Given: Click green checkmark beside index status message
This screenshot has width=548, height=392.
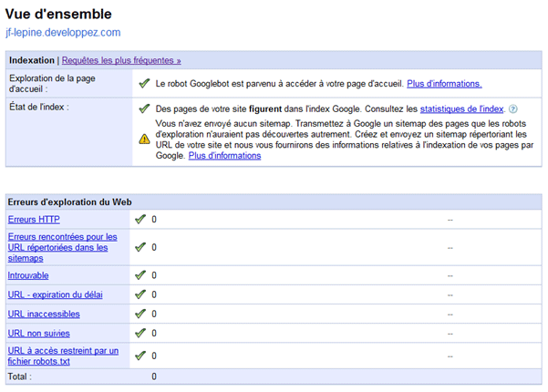Looking at the screenshot, I should click(x=144, y=108).
